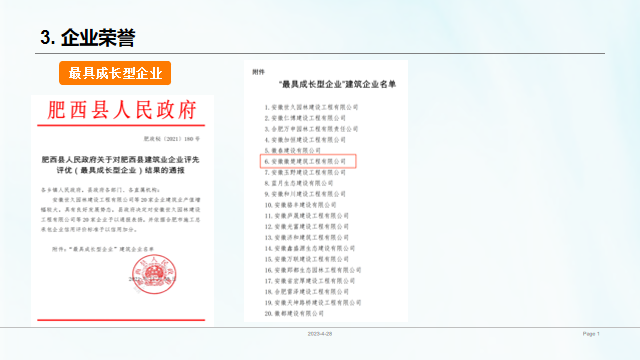Viewport: 640px width, 360px height.
Task: Select the 附件 label atop the list
Action: (x=258, y=72)
